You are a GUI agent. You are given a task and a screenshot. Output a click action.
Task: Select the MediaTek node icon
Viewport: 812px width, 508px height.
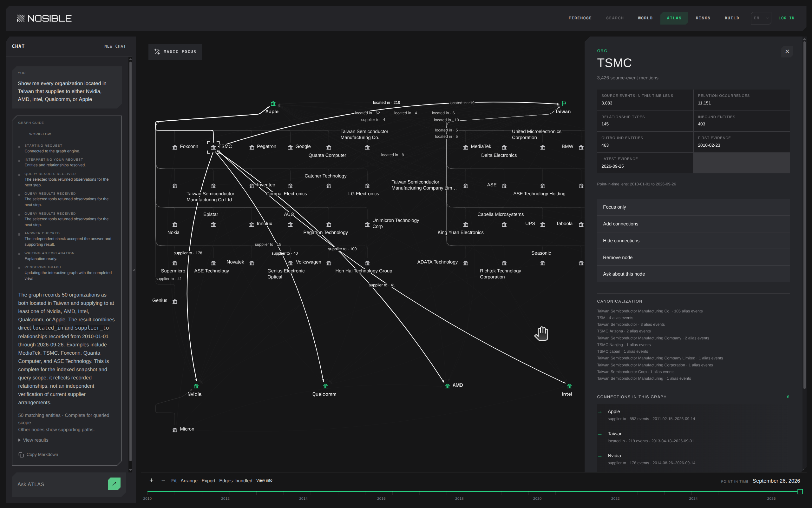466,147
